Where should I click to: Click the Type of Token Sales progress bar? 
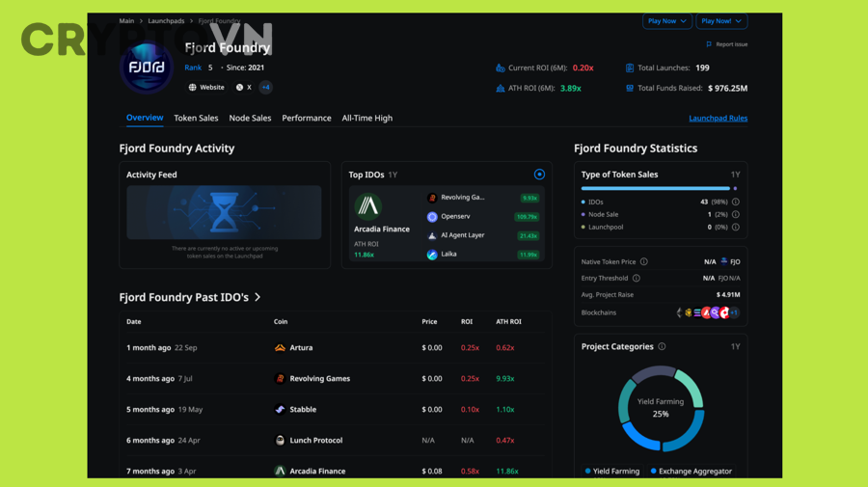pos(659,189)
